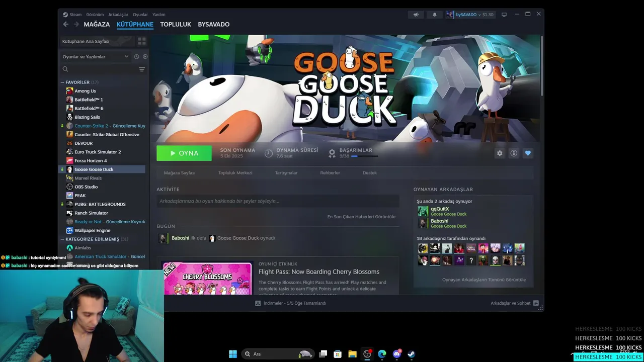
Task: Go forward with the right arrow
Action: tap(76, 24)
